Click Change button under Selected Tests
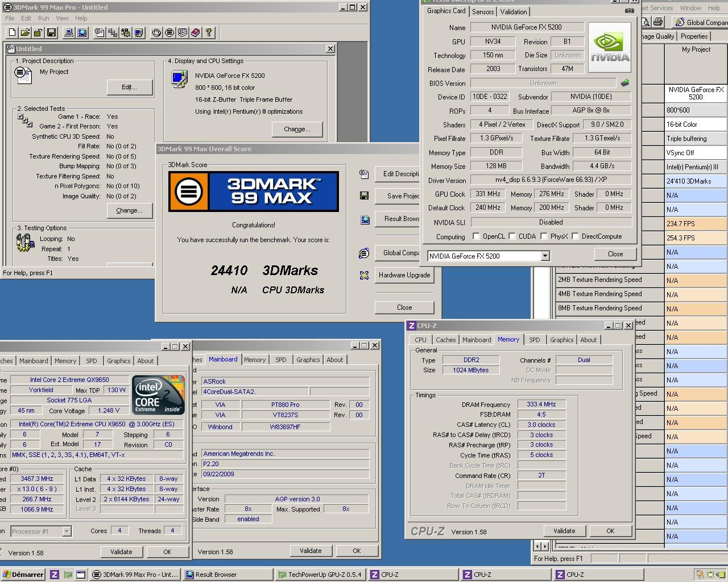 pyautogui.click(x=130, y=210)
